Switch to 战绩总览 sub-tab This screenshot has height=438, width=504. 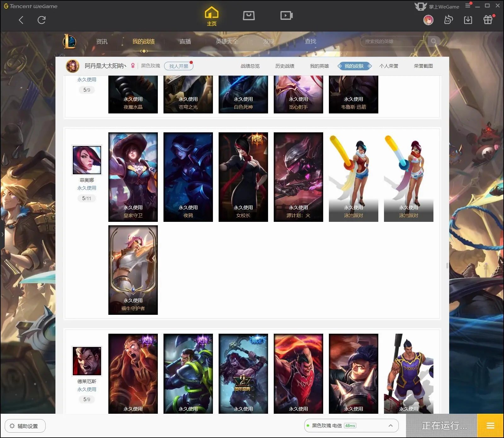pyautogui.click(x=250, y=66)
